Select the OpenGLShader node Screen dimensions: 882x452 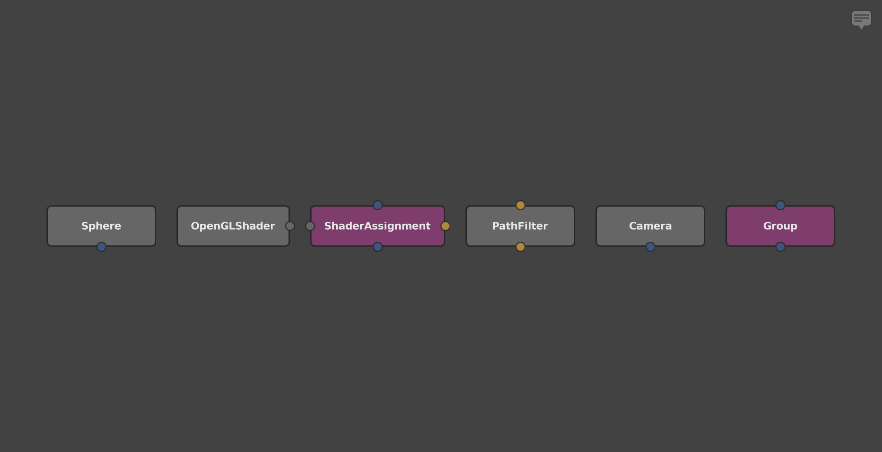click(232, 226)
